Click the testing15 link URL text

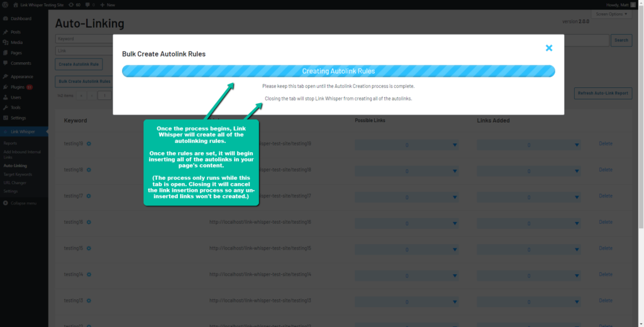click(x=260, y=248)
